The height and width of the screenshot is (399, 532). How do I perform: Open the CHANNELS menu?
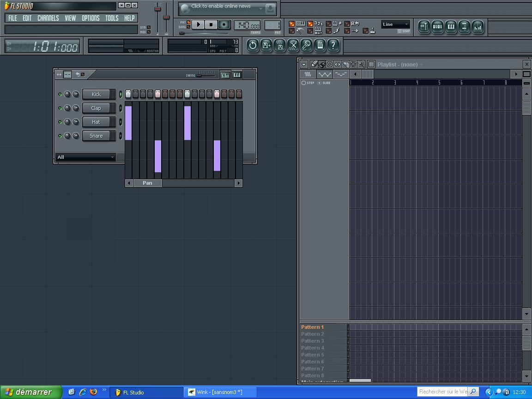coord(48,18)
